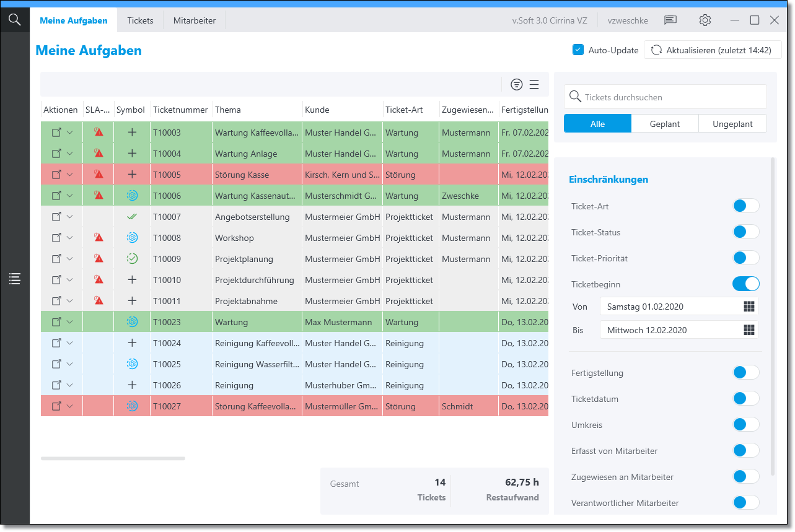Toggle the Ticket-Priorität filter switch

(745, 258)
